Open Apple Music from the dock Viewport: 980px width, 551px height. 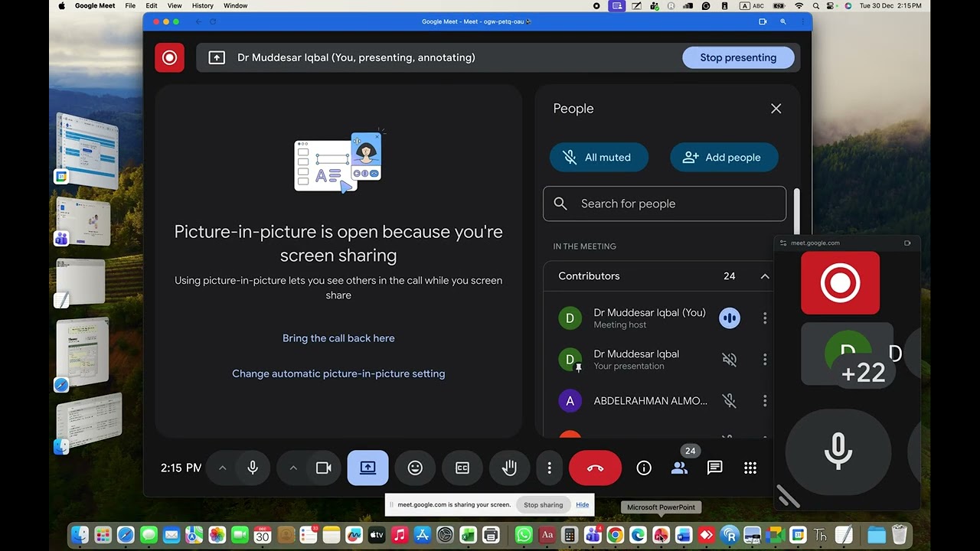click(399, 535)
